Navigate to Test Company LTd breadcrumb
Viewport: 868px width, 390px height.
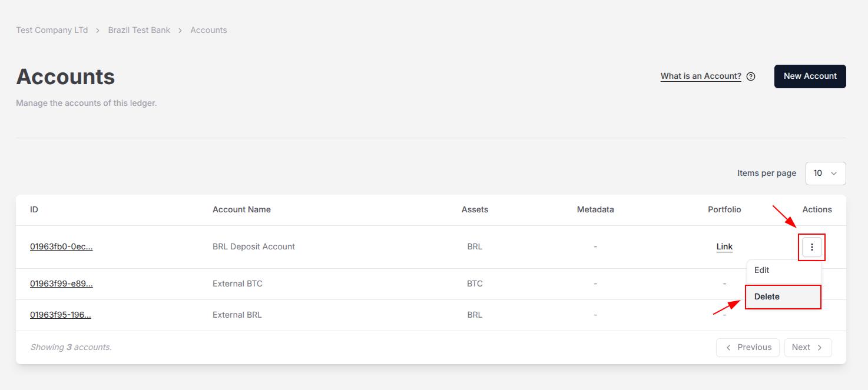[x=52, y=30]
